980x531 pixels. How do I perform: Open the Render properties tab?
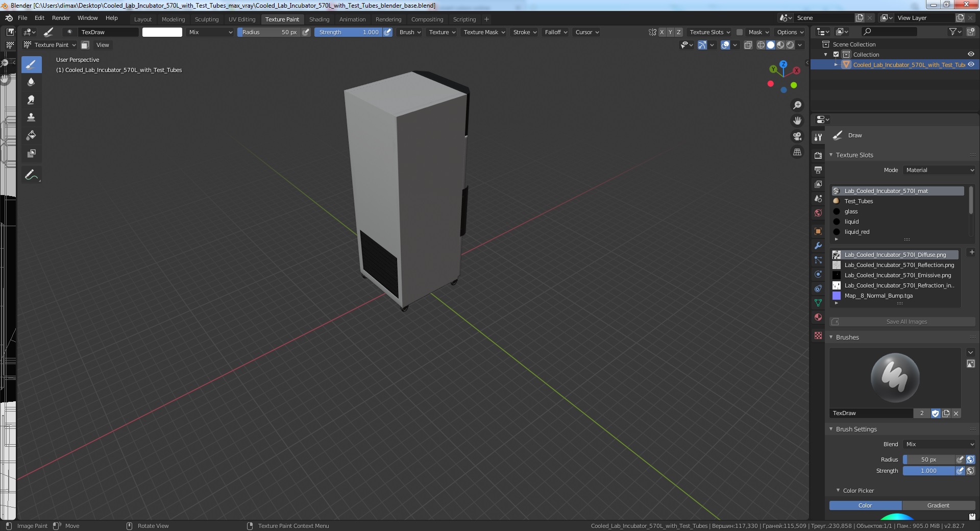coord(818,155)
